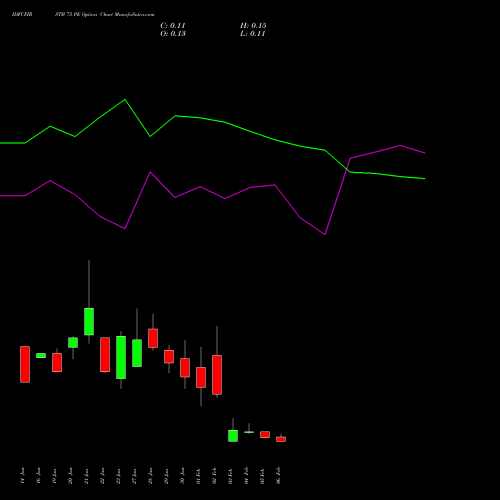Select the last red candlestick above 06 Feb
Image resolution: width=500 pixels, height=500 pixels.
click(281, 439)
